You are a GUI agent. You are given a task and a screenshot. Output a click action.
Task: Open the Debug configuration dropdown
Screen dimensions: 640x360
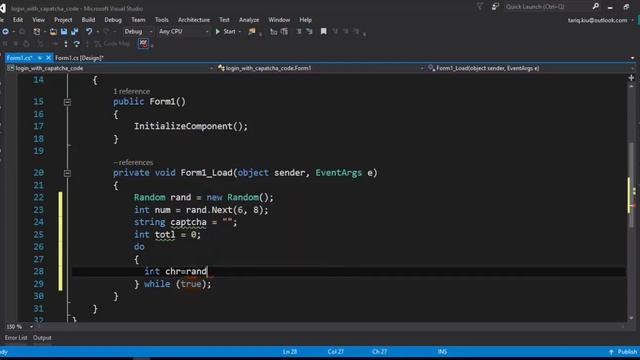pos(138,31)
